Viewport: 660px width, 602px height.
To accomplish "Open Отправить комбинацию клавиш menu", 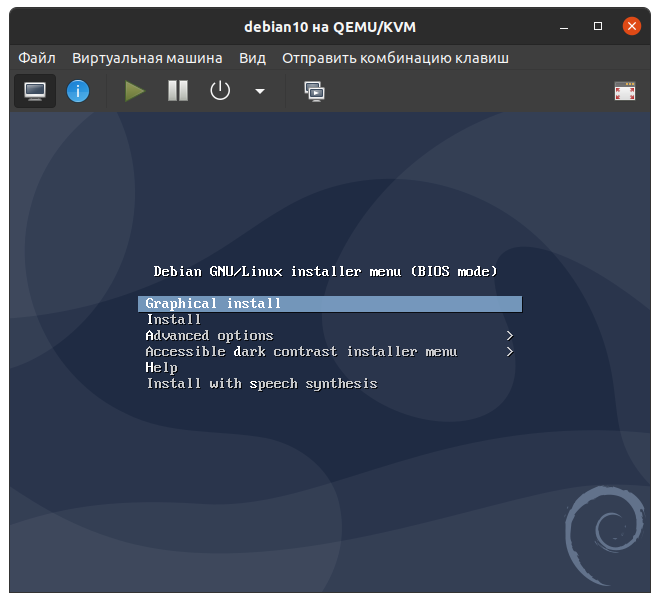I will pos(395,58).
